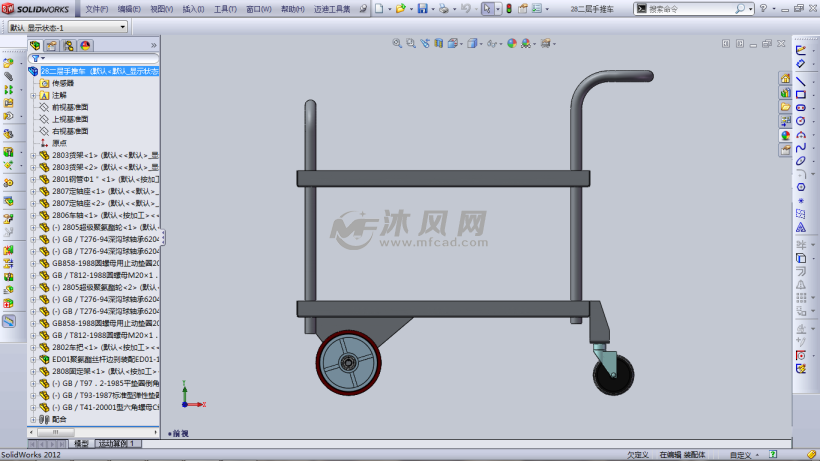820x461 pixels.
Task: Switch to FeatureManager design tree tab
Action: [35, 45]
